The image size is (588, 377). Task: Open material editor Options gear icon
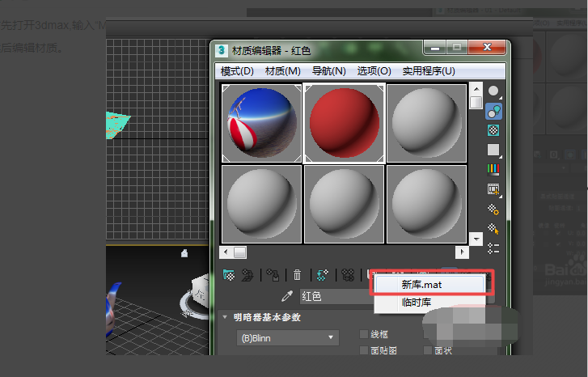coord(493,209)
